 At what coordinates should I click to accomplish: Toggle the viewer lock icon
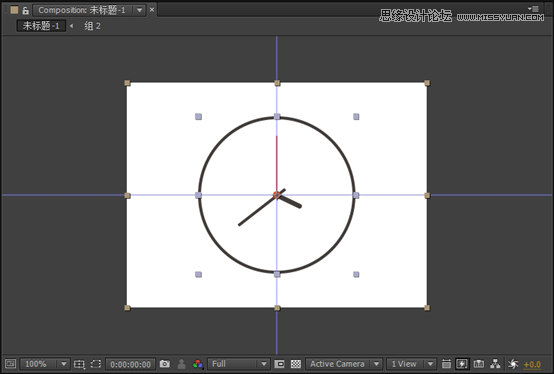pos(25,10)
